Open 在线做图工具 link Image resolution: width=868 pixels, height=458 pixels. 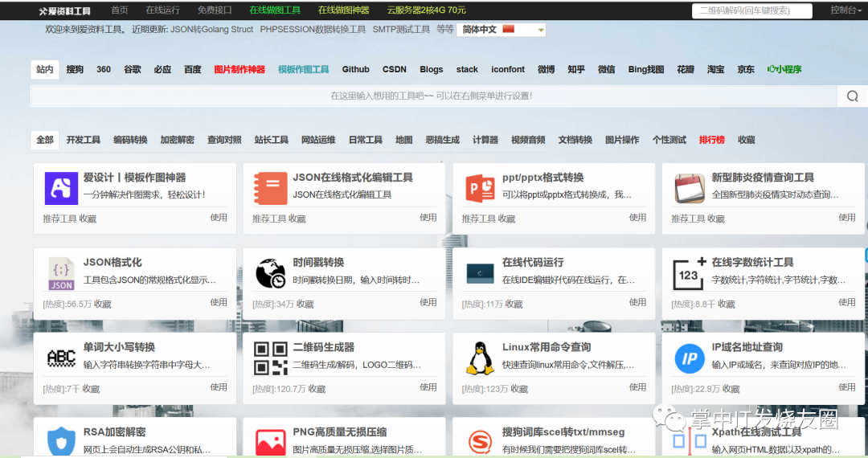coord(275,10)
